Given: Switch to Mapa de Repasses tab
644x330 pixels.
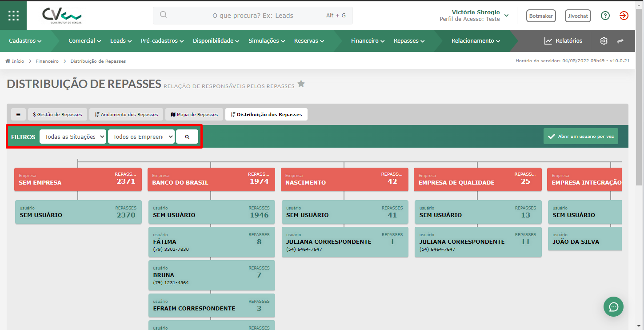Looking at the screenshot, I should click(x=194, y=114).
